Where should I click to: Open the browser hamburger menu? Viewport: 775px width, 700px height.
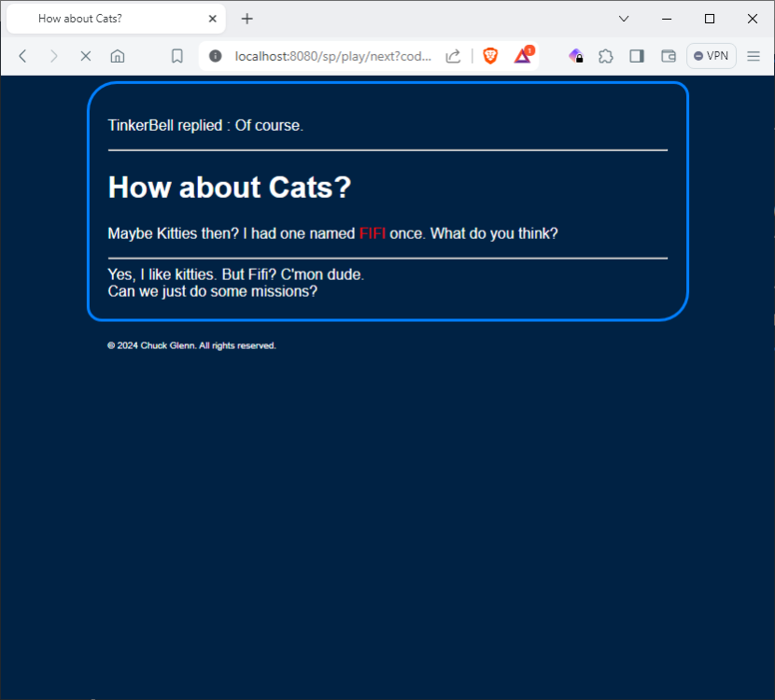coord(754,56)
